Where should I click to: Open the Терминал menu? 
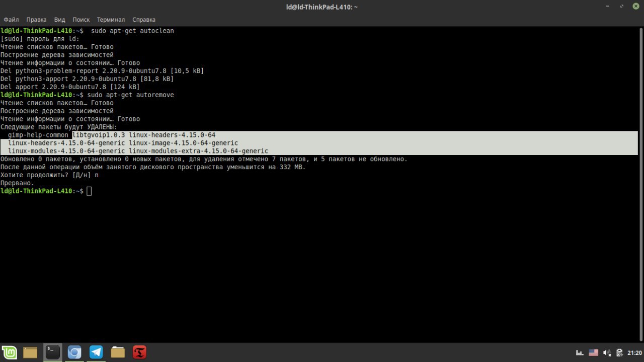pos(111,20)
